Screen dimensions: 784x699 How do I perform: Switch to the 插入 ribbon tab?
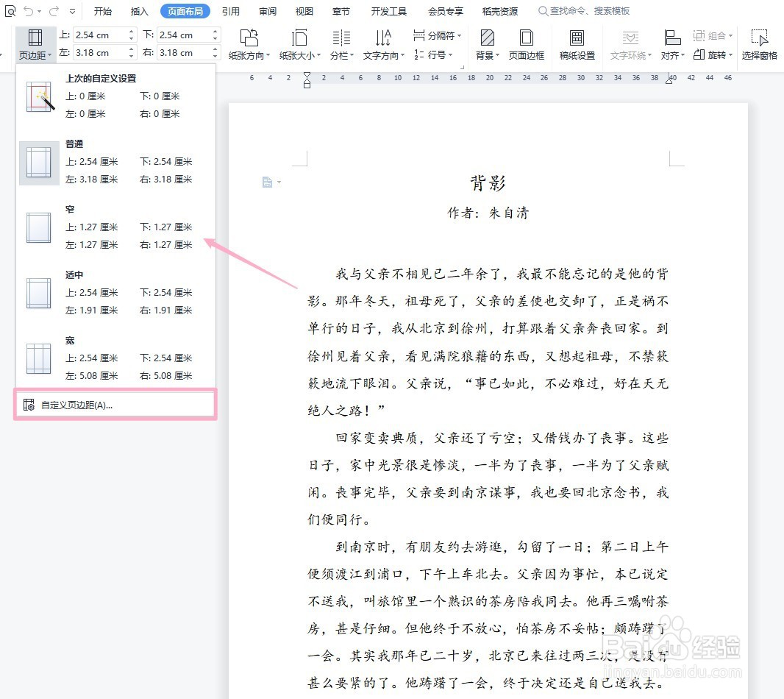pyautogui.click(x=140, y=11)
